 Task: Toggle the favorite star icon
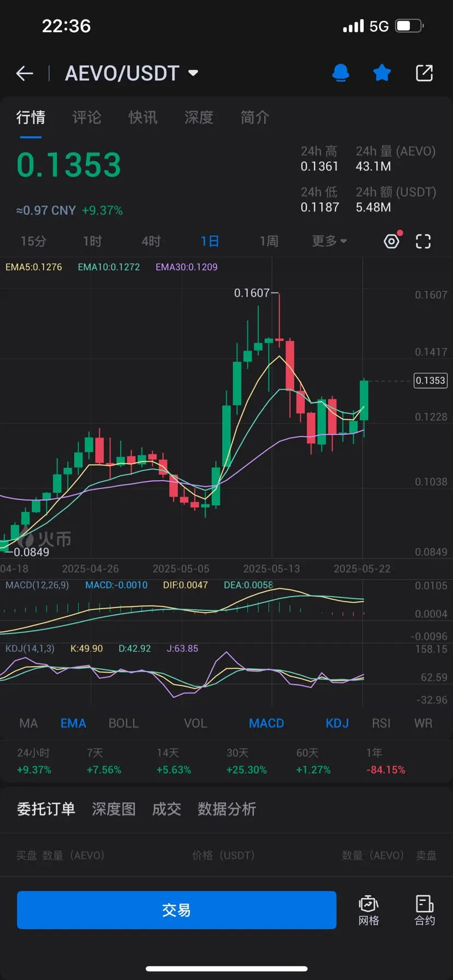(382, 73)
